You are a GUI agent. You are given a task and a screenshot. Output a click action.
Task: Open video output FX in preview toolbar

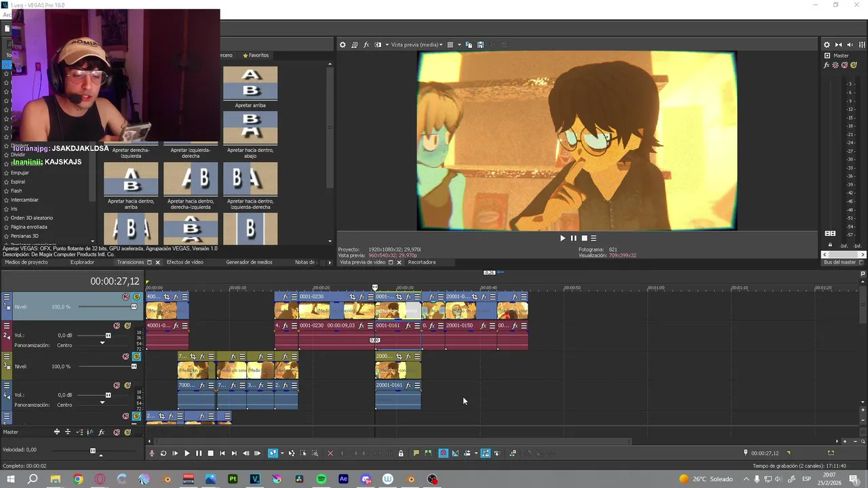[x=366, y=45]
